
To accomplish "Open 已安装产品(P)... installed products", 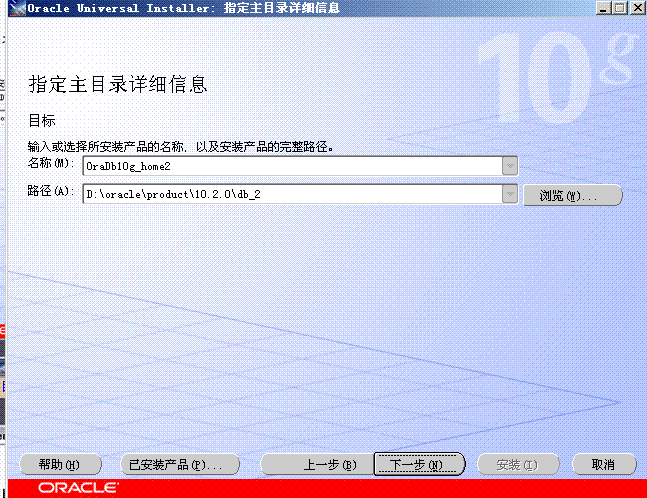I will click(180, 465).
